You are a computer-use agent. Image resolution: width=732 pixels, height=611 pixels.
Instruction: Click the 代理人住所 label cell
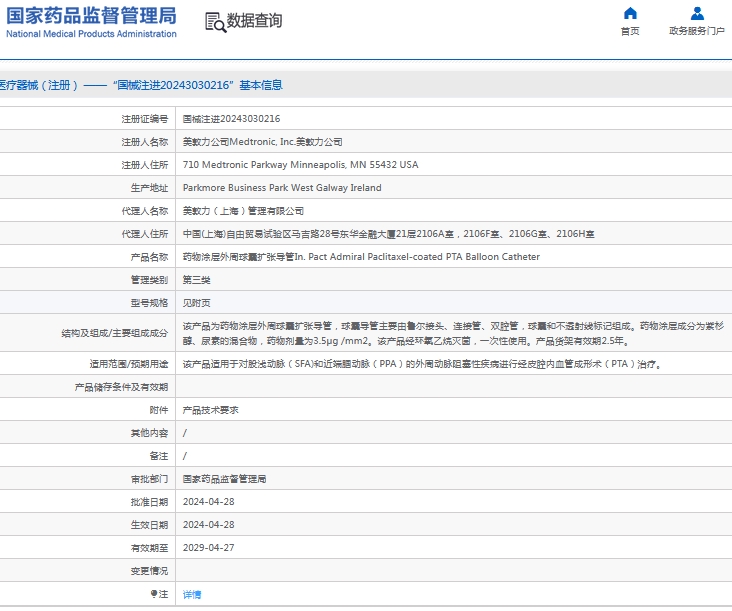[x=88, y=234]
